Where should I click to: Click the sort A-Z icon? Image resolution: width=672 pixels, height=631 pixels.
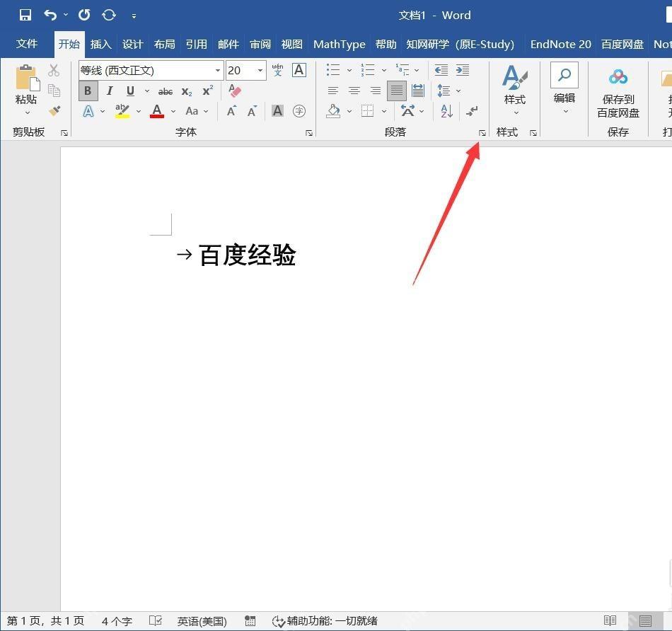[446, 111]
